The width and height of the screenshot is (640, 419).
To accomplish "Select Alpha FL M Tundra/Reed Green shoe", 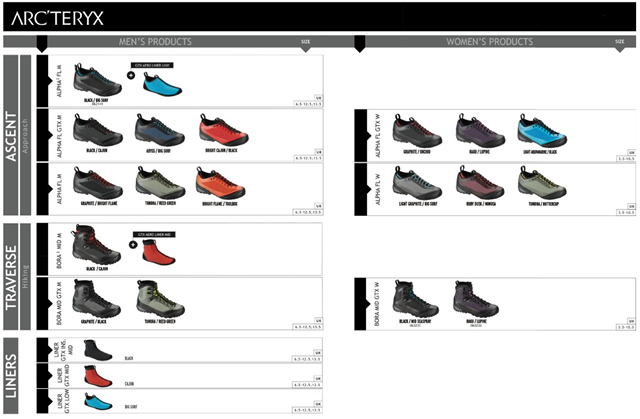I will point(160,183).
